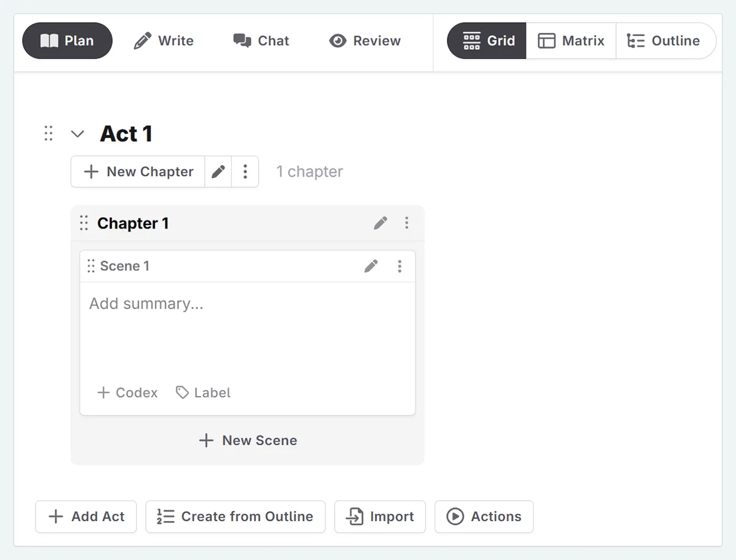The width and height of the screenshot is (736, 560).
Task: Click the drag handle beside Chapter 1
Action: [x=84, y=223]
